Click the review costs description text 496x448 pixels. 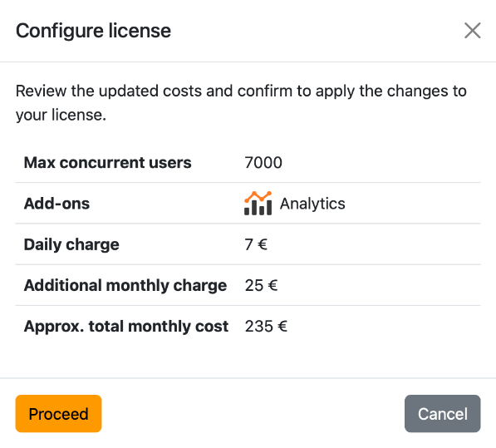coord(241,103)
